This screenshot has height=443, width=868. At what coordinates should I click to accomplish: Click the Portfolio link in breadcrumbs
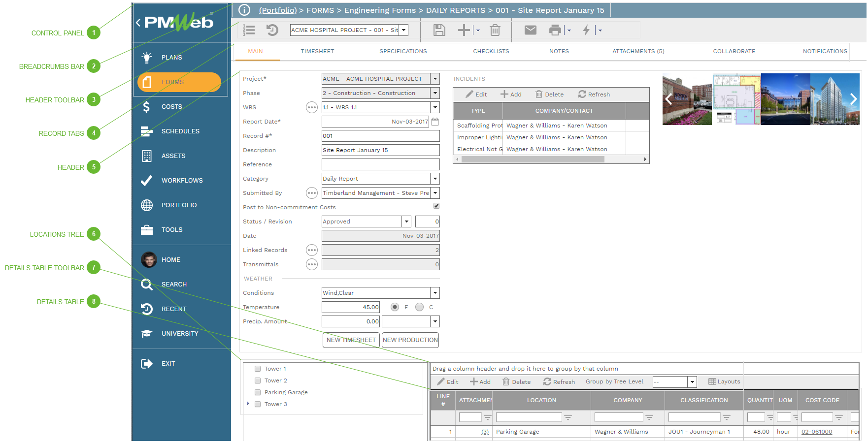[x=278, y=10]
